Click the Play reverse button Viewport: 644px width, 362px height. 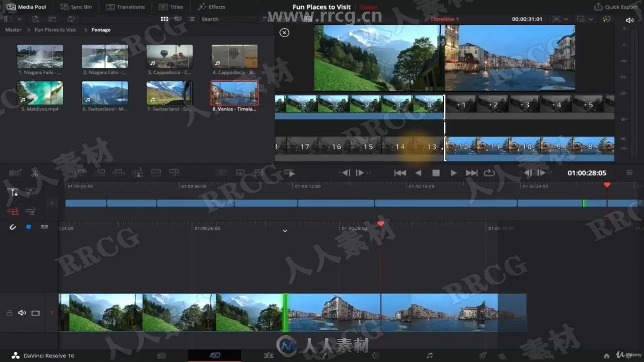tap(418, 173)
